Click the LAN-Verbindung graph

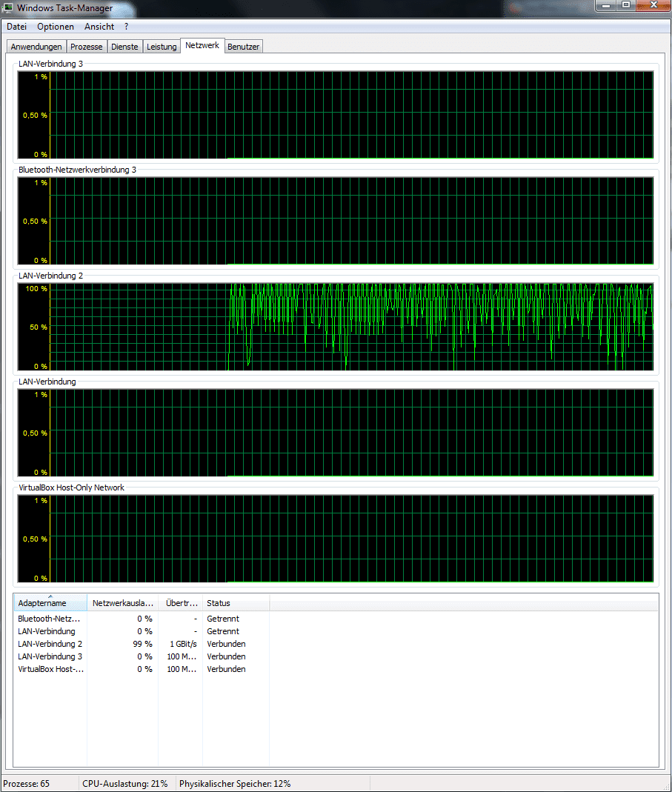[336, 433]
